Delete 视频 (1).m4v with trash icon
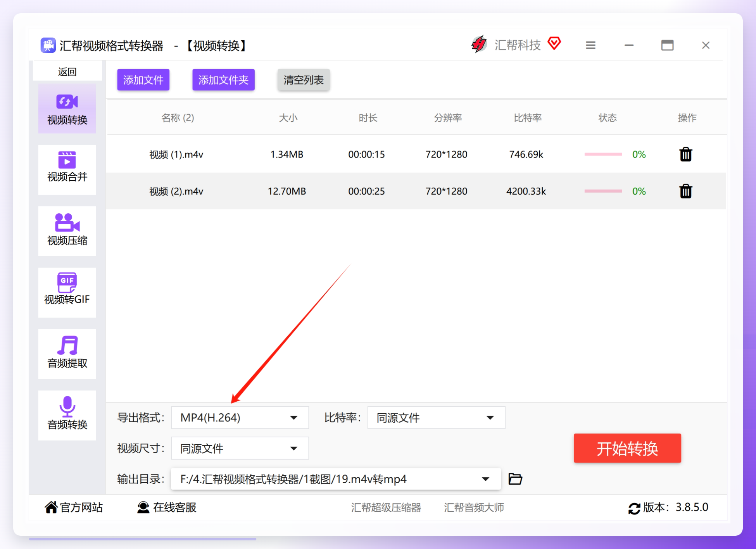 point(685,154)
